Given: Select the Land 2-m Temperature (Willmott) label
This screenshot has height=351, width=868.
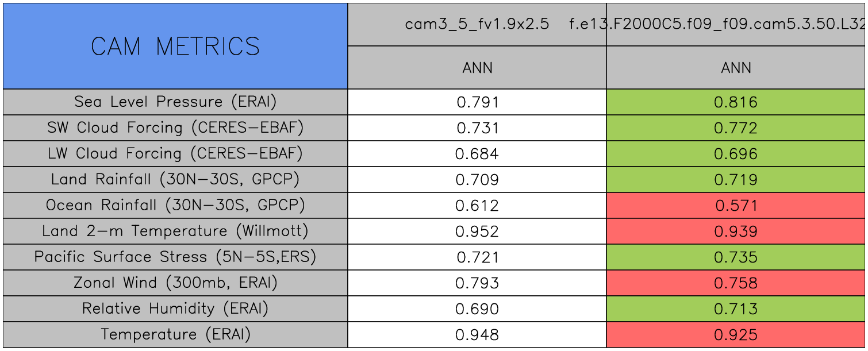Looking at the screenshot, I should 175,232.
